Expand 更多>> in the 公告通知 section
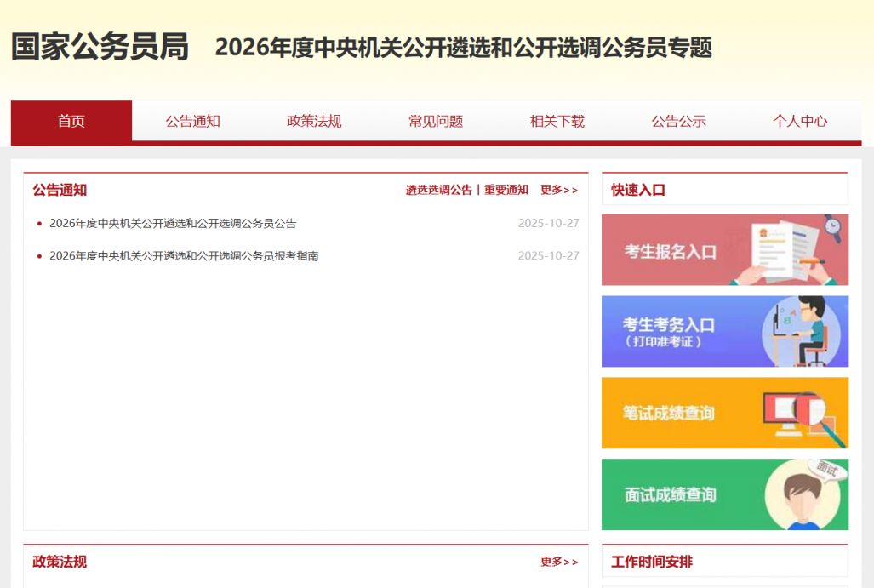Viewport: 874px width, 588px height. [x=559, y=190]
